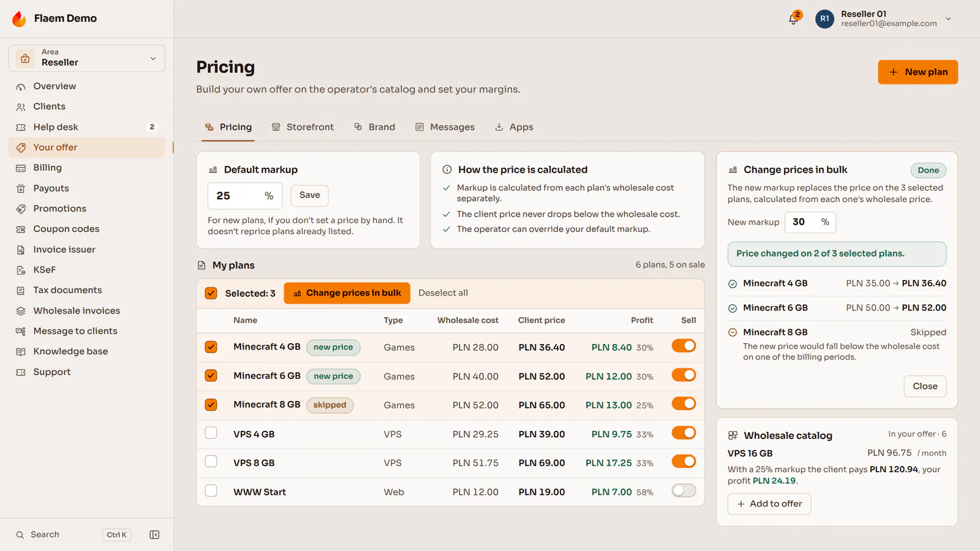Collapse sidebar with panel icon
This screenshot has width=980, height=551.
[154, 534]
